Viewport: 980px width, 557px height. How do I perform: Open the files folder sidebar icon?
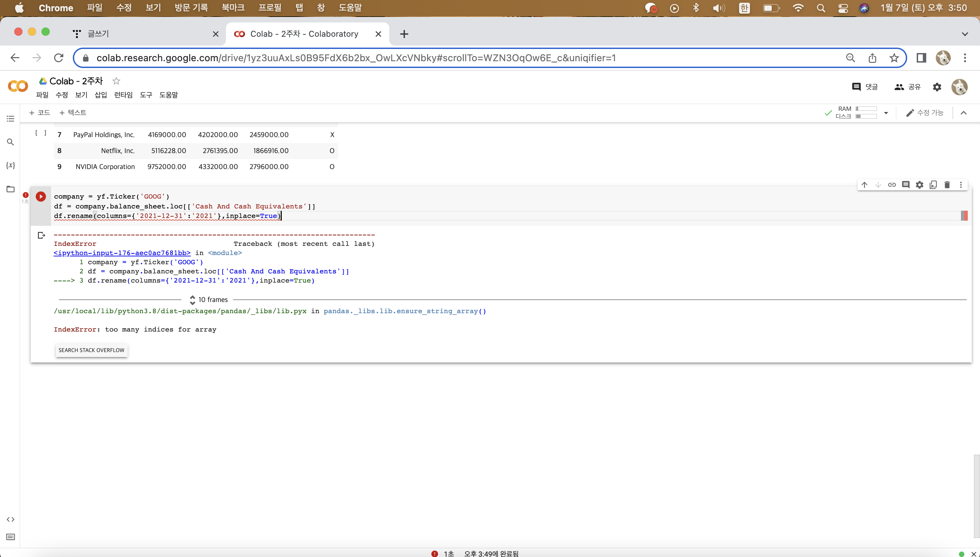[x=11, y=189]
